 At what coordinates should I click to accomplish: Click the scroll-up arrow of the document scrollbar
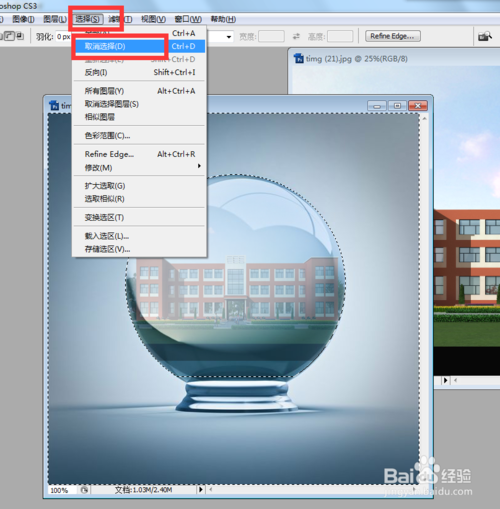click(x=424, y=119)
